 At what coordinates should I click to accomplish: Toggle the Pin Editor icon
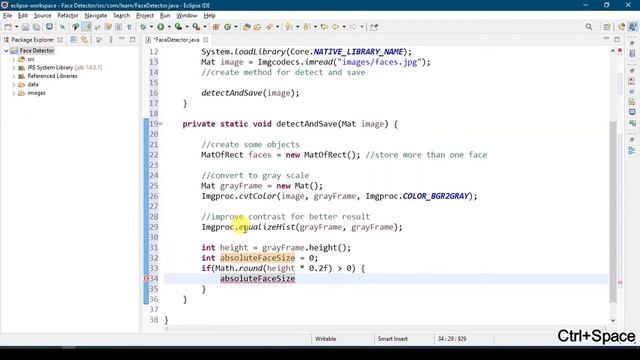(x=374, y=27)
